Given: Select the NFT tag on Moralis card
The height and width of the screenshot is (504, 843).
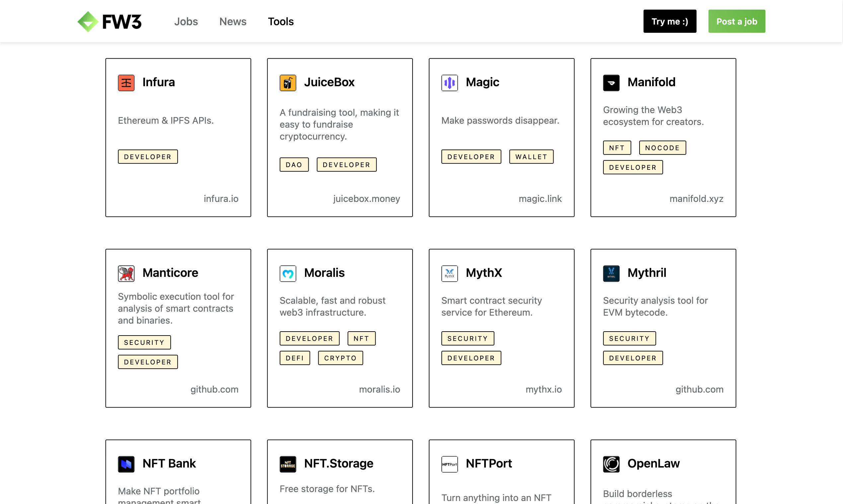Looking at the screenshot, I should tap(361, 338).
